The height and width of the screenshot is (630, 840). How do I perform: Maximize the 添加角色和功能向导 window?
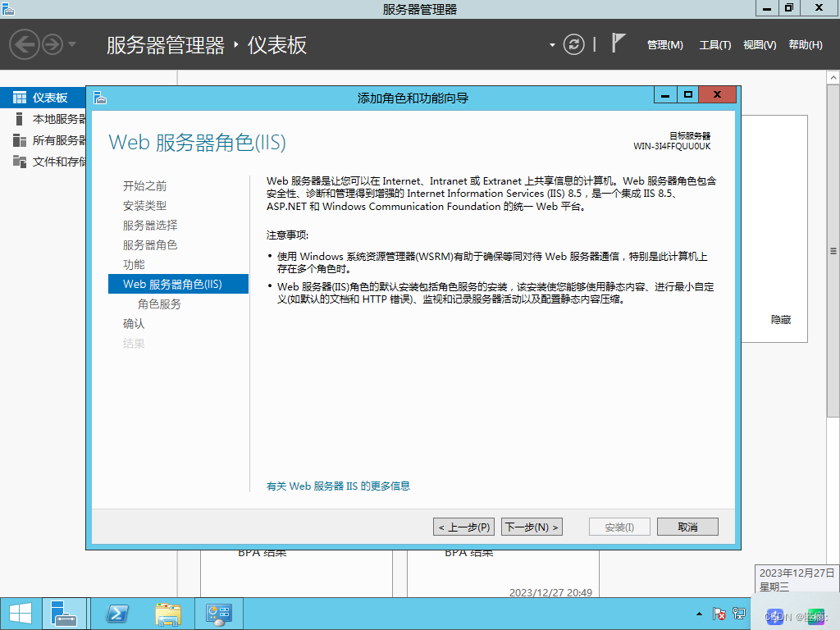tap(688, 95)
